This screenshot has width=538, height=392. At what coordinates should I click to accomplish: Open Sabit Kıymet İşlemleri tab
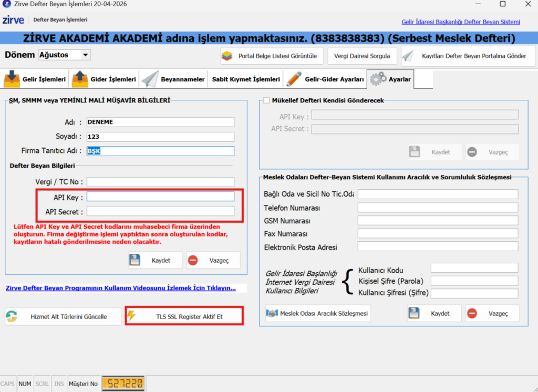point(246,79)
